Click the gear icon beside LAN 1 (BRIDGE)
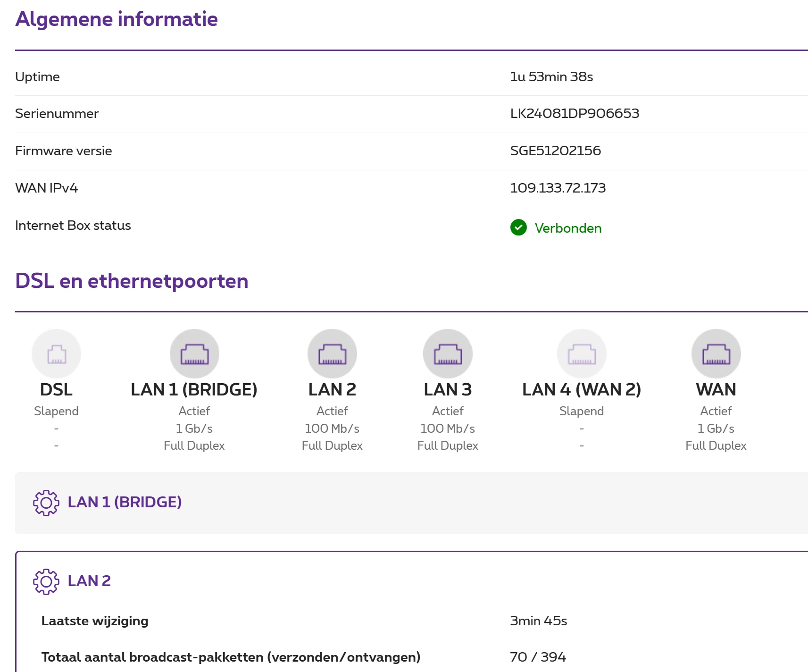This screenshot has width=808, height=672. (46, 503)
